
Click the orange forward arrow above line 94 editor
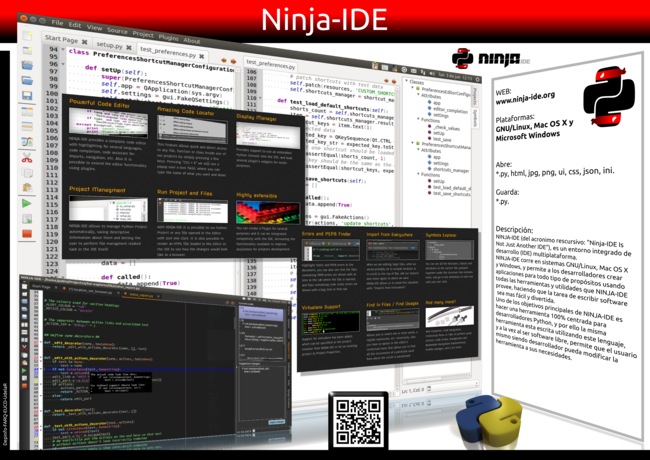tap(233, 61)
